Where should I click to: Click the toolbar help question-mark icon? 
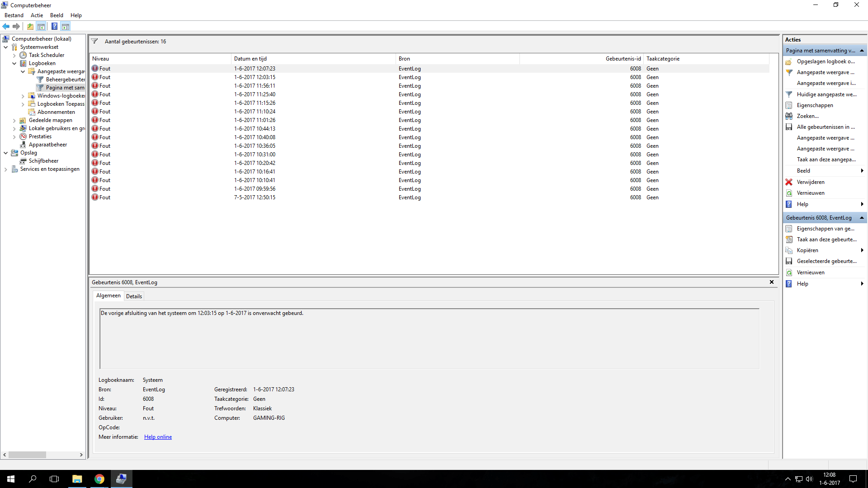tap(54, 26)
